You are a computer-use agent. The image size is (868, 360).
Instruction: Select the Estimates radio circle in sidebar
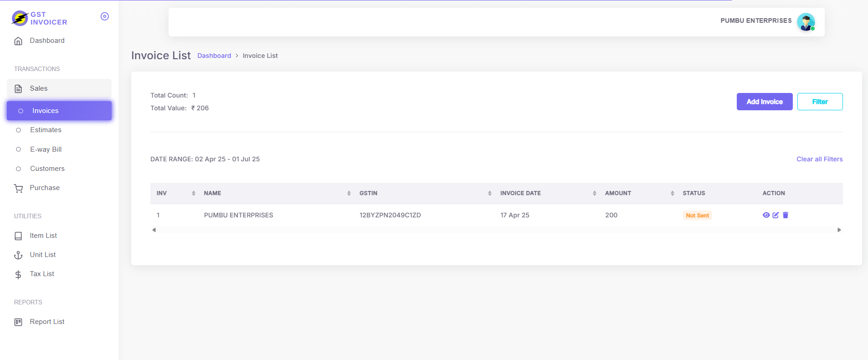(19, 130)
